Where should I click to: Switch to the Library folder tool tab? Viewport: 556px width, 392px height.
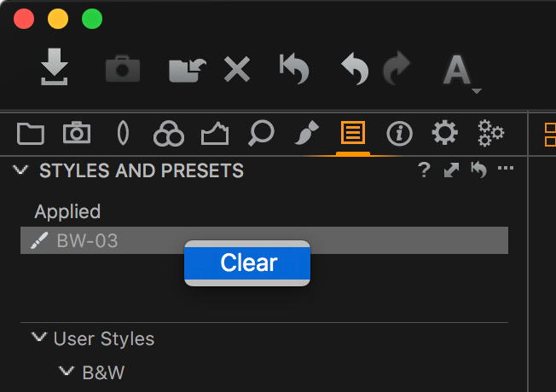coord(31,133)
